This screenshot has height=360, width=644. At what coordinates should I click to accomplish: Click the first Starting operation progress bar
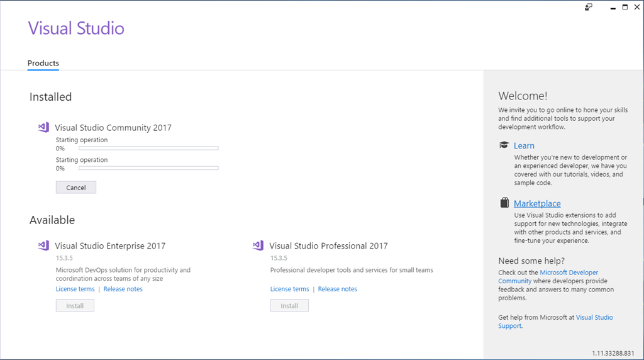click(x=148, y=149)
